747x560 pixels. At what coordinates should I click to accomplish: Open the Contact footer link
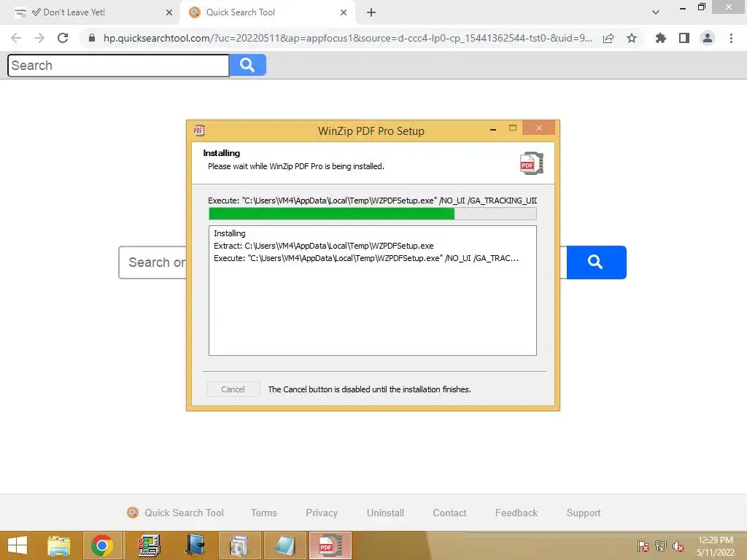[449, 513]
